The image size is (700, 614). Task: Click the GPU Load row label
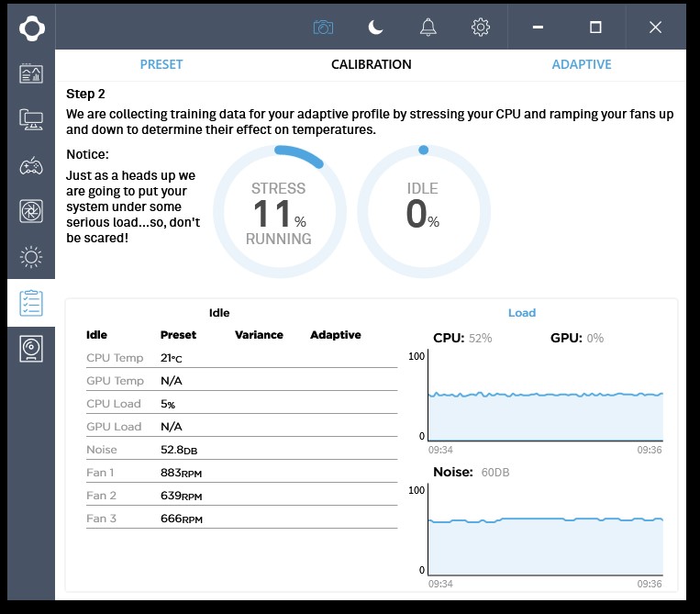coord(114,427)
